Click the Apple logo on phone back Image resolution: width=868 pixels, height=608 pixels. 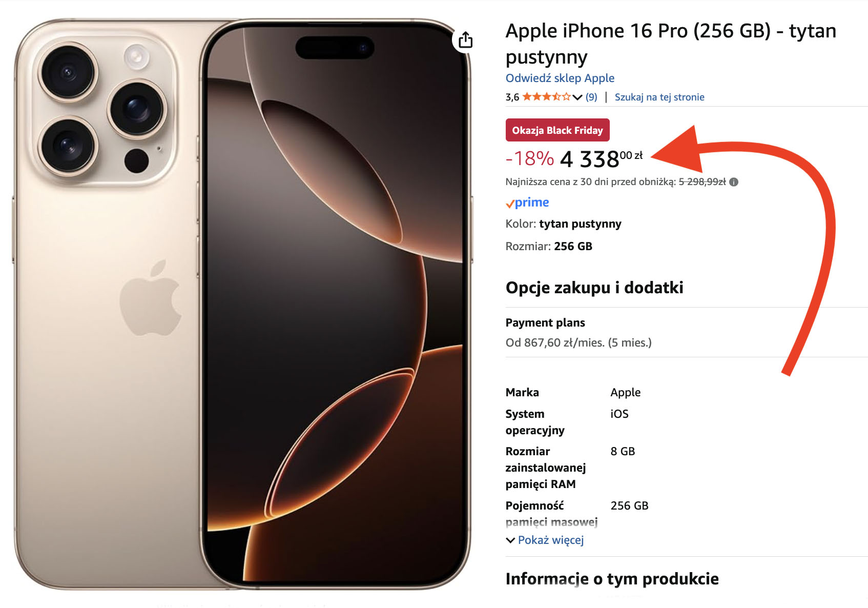tap(151, 298)
